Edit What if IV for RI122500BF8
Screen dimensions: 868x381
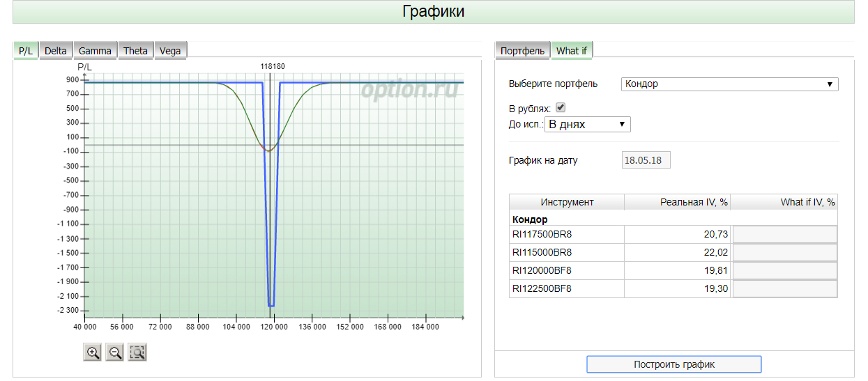pyautogui.click(x=784, y=289)
